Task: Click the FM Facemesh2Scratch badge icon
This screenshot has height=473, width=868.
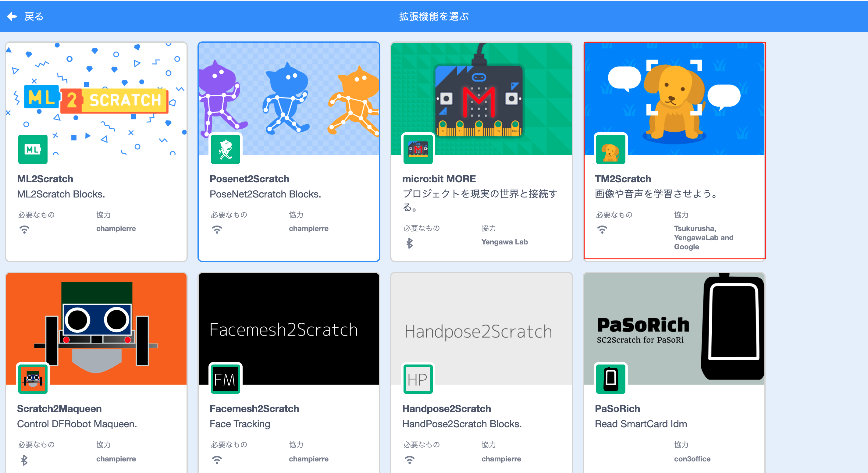Action: 226,379
